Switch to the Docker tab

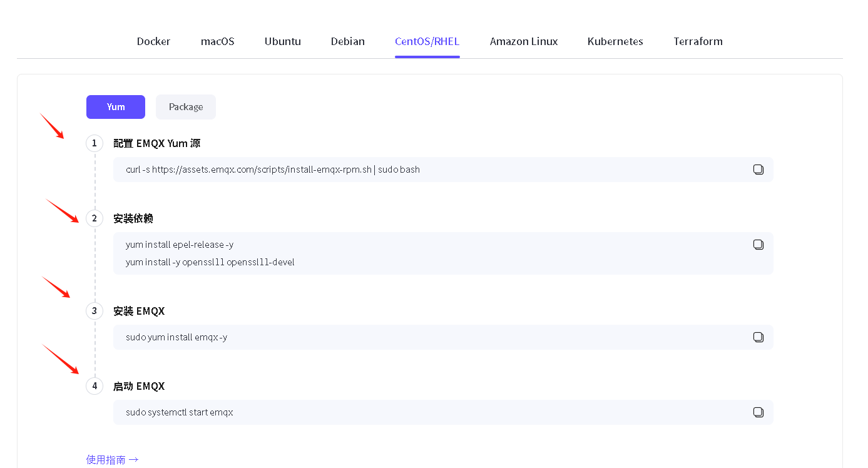point(153,41)
